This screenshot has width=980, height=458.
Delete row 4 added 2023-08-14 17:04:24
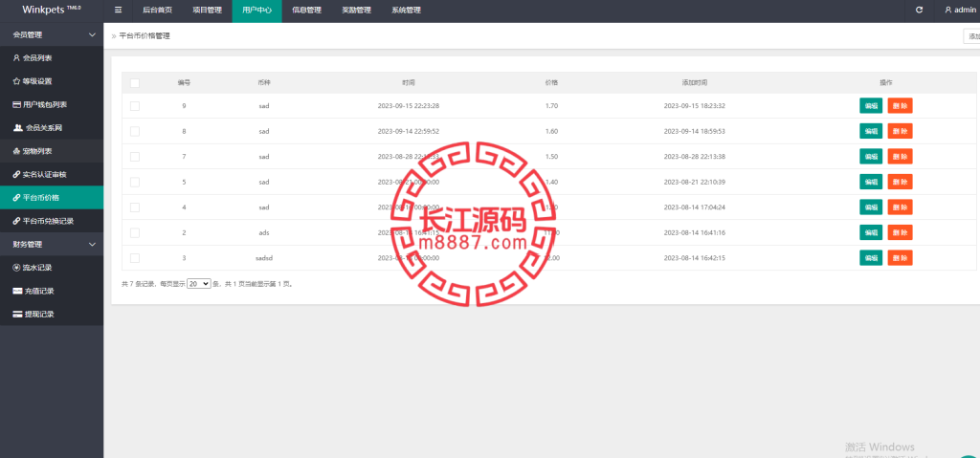[900, 207]
